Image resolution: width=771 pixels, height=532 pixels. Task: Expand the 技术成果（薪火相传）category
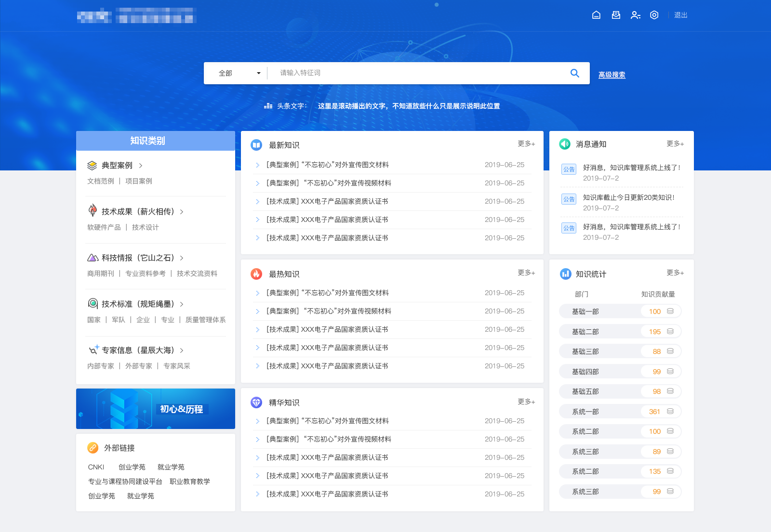(x=137, y=211)
